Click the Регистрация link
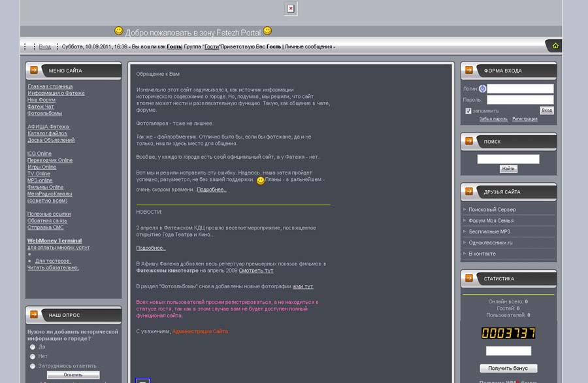Viewport: 588px width, 383px height. click(525, 119)
